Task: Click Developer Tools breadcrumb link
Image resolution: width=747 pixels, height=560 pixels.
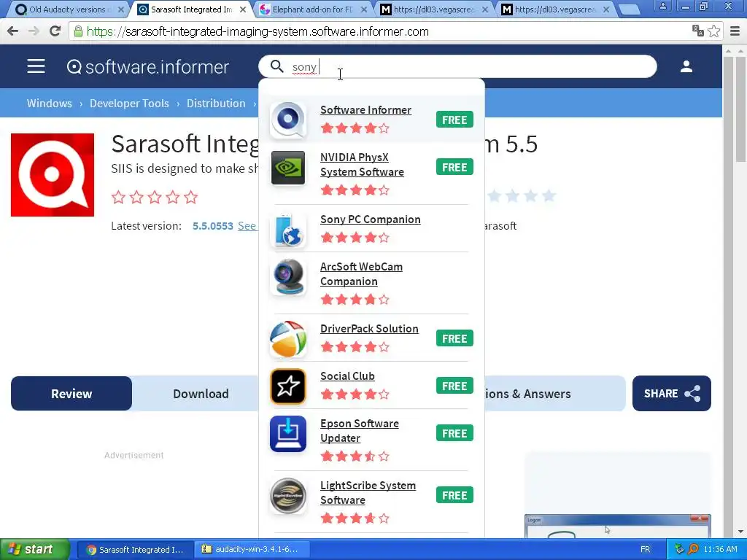Action: point(129,104)
